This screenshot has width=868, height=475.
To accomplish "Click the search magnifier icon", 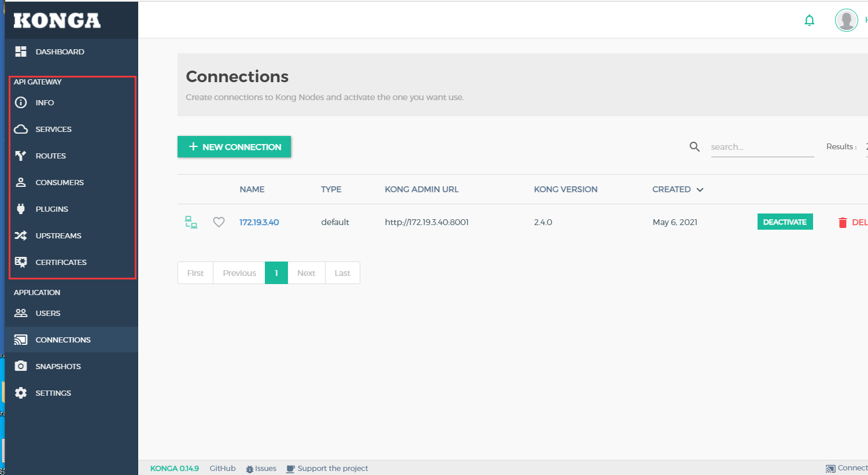I will (695, 147).
